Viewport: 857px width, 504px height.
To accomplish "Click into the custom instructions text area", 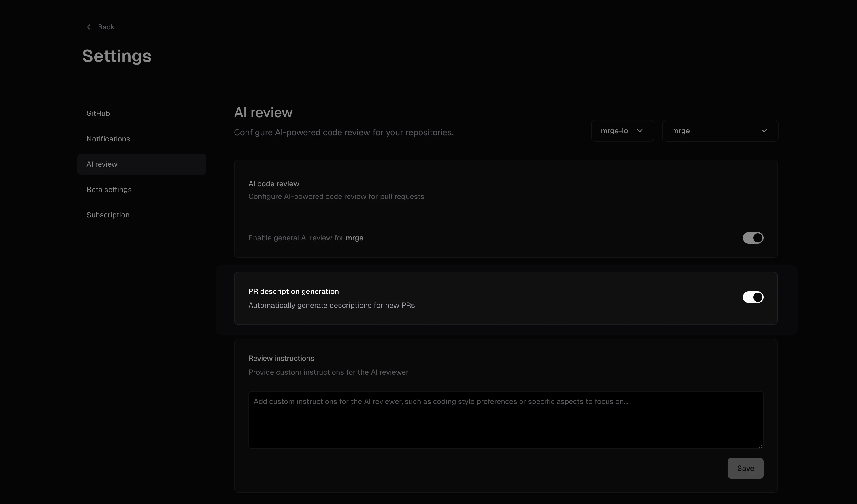I will point(505,420).
